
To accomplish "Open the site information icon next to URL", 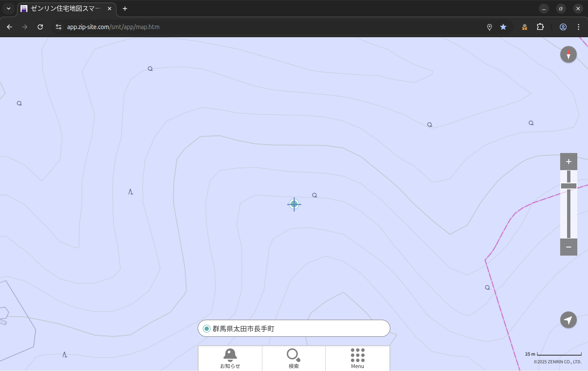I will pos(59,27).
